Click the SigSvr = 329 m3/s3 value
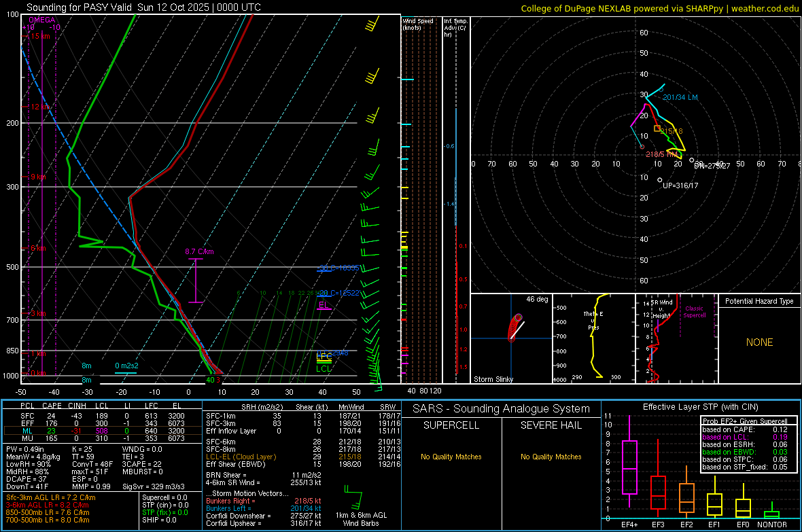Image resolution: width=802 pixels, height=532 pixels. [154, 486]
